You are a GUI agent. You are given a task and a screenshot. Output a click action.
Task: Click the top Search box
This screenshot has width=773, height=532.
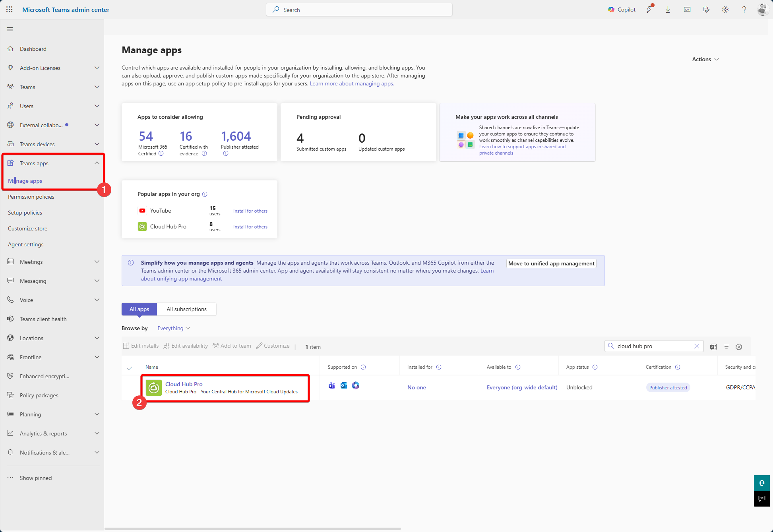pyautogui.click(x=359, y=10)
